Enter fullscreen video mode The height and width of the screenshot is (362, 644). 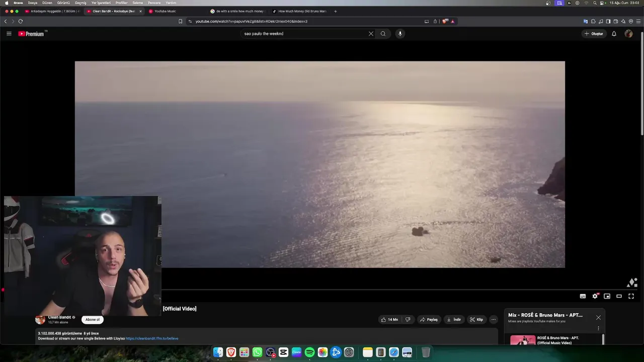[x=631, y=296]
